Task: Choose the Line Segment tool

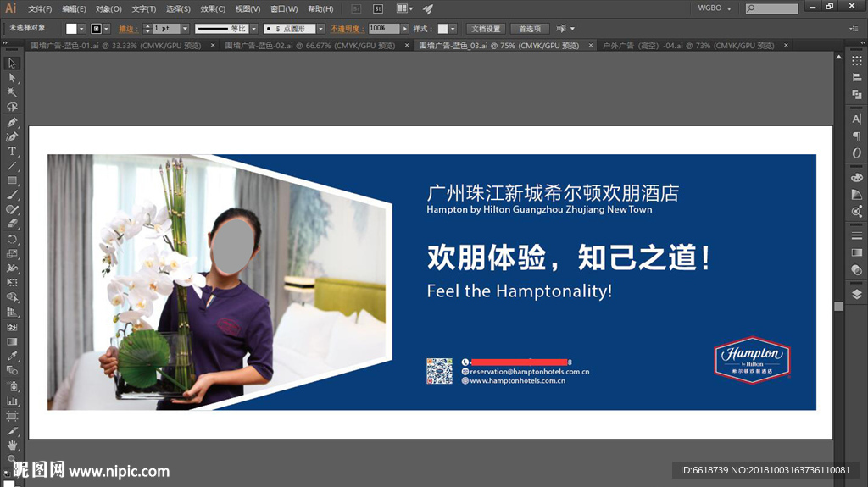Action: tap(12, 165)
